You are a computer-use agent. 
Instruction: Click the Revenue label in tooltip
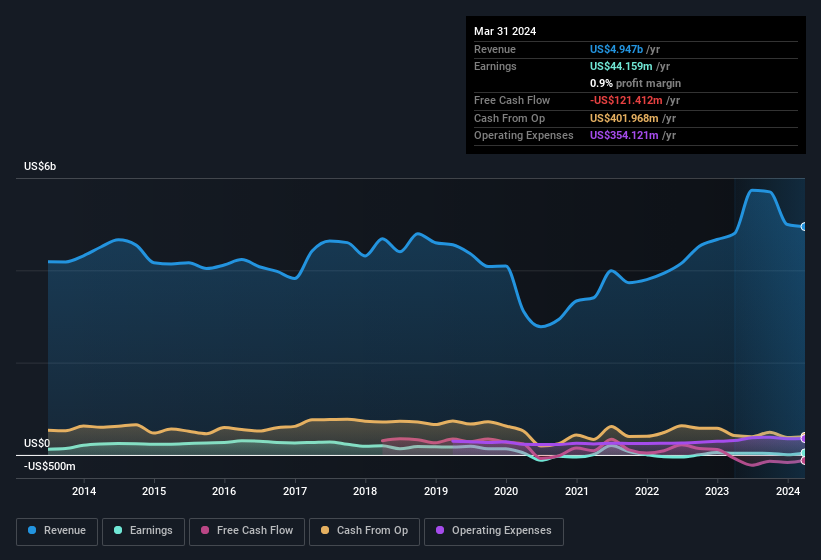click(495, 49)
